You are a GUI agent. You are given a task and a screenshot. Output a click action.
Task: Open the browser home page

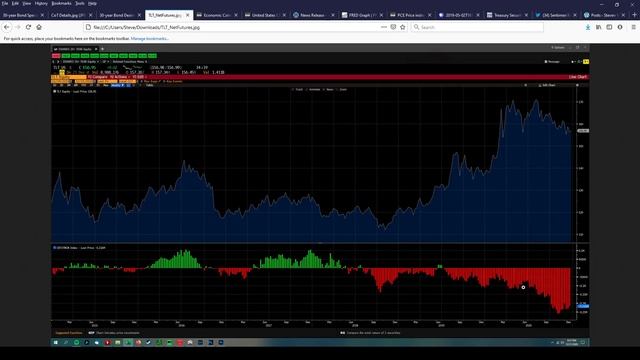(39, 27)
